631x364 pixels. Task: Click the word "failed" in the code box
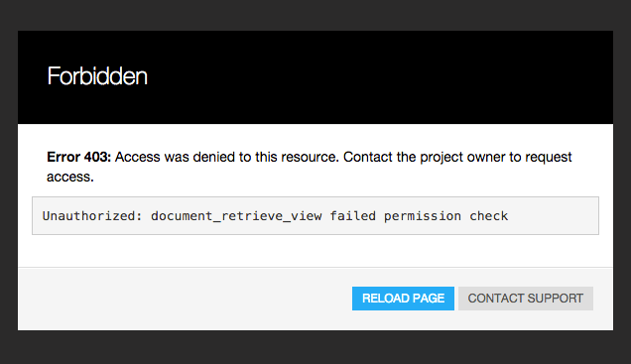pyautogui.click(x=353, y=216)
